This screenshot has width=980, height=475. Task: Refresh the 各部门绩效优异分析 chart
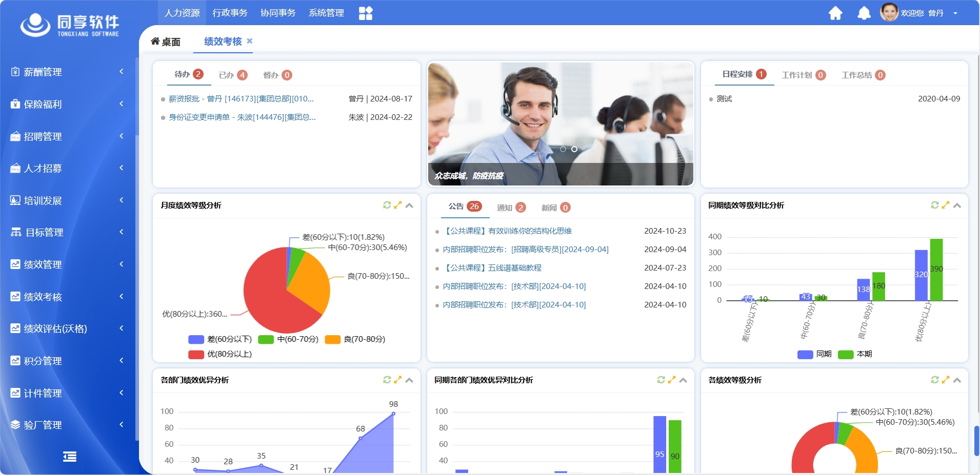click(x=387, y=380)
